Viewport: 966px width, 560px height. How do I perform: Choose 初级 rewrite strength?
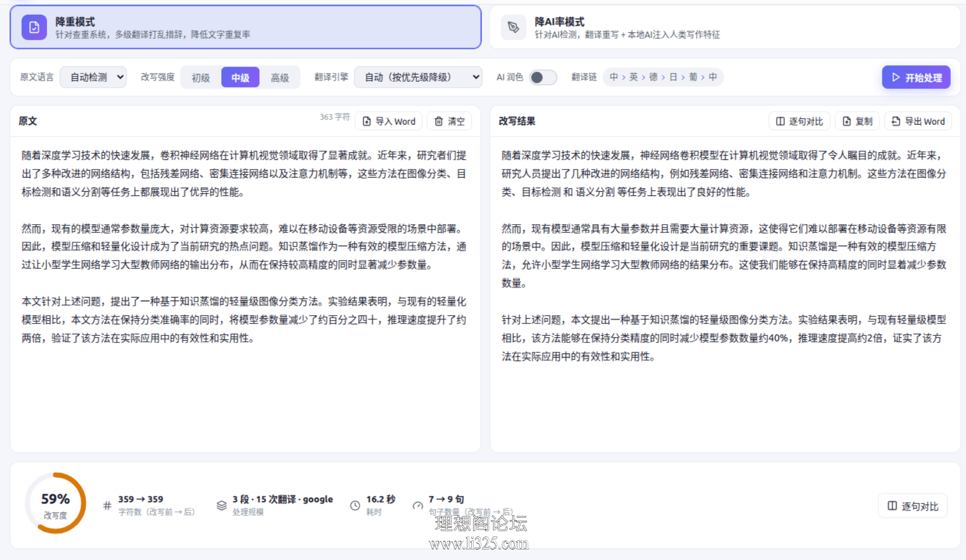pyautogui.click(x=201, y=78)
